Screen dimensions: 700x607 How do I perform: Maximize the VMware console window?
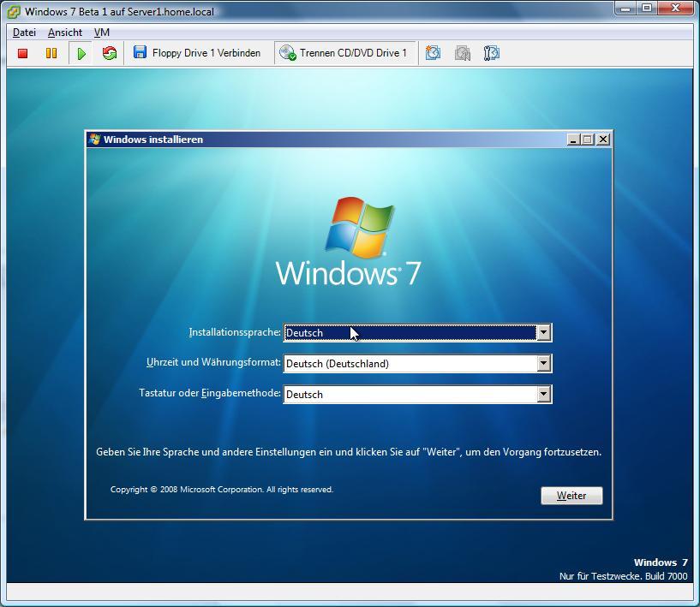(x=646, y=8)
